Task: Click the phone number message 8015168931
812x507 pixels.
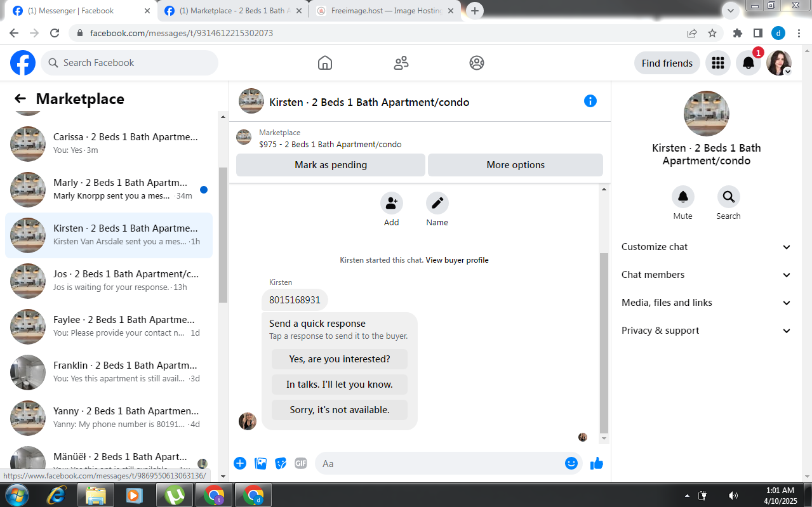Action: pyautogui.click(x=295, y=300)
